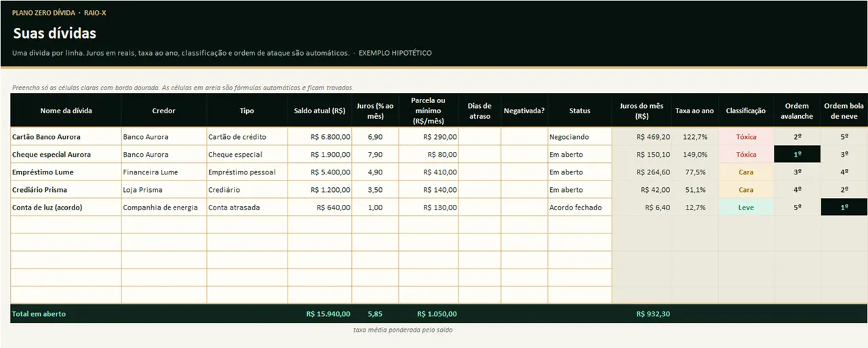Screen dimensions: 868x348
Task: Click the balance cell "R$ 5.400,00"
Action: 320,172
